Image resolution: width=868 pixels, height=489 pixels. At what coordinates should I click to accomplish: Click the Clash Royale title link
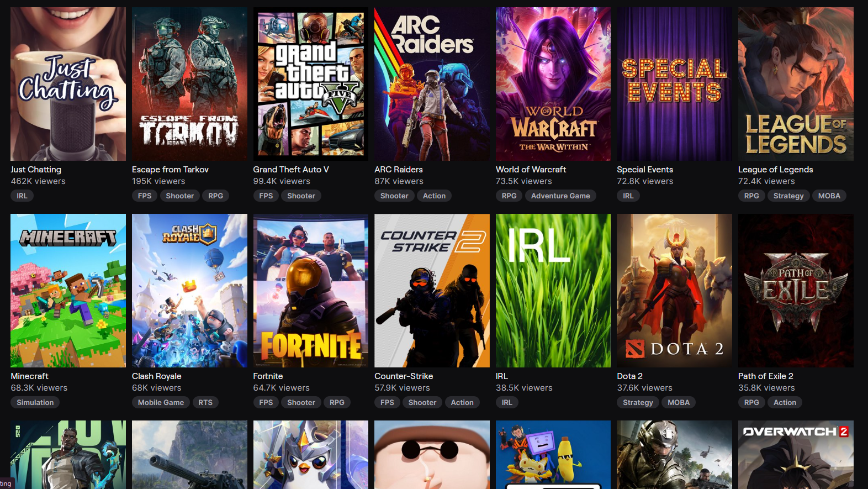click(x=157, y=376)
